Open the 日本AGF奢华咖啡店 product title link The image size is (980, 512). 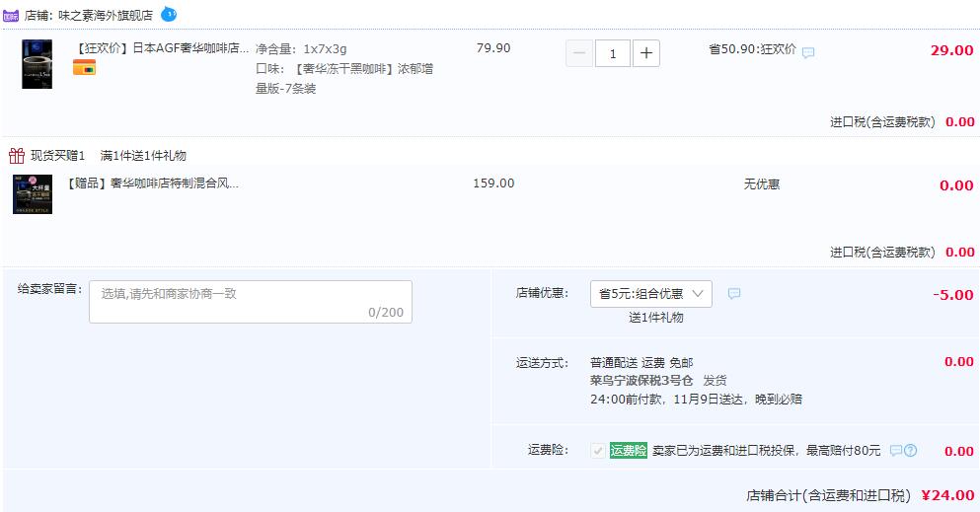(163, 48)
